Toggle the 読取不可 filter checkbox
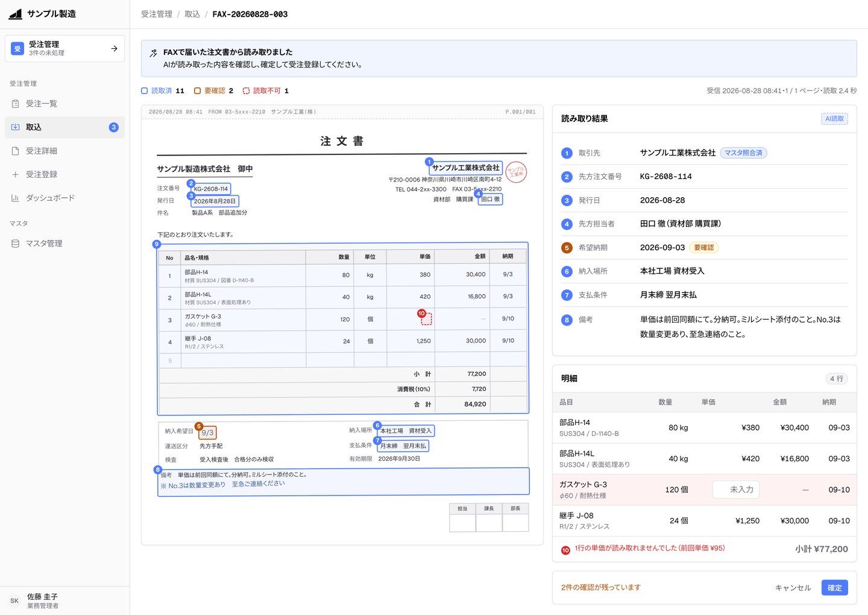This screenshot has height=615, width=868. 246,91
